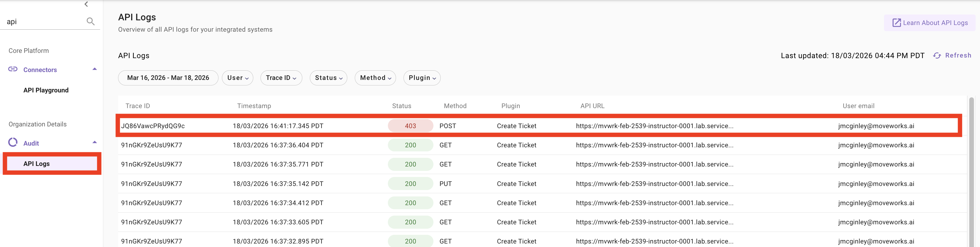Expand the Plugin filter dropdown
The image size is (980, 247).
tap(422, 78)
